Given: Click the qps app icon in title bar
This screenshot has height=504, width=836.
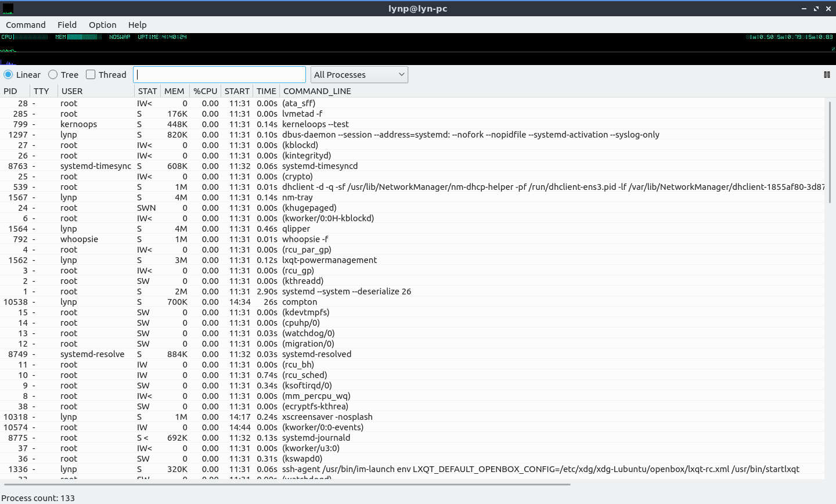Looking at the screenshot, I should pos(8,9).
